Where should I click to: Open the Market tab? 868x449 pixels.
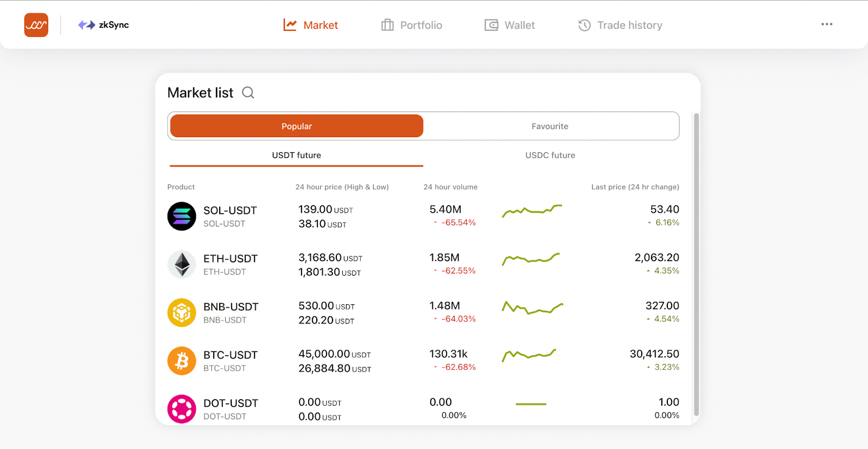point(310,25)
